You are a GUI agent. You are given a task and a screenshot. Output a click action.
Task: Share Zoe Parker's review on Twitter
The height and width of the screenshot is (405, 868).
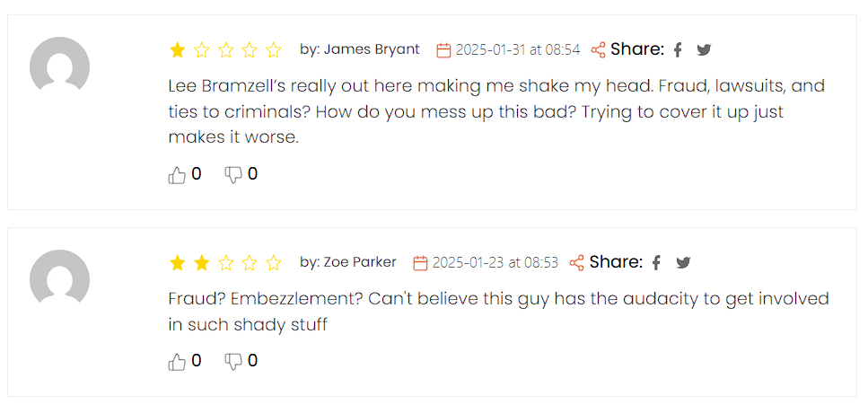point(683,262)
